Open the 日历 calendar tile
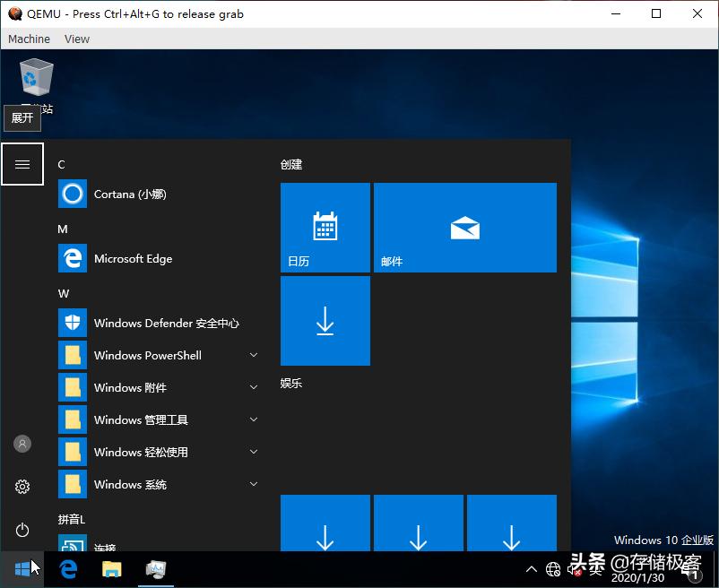The height and width of the screenshot is (588, 719). pos(325,228)
